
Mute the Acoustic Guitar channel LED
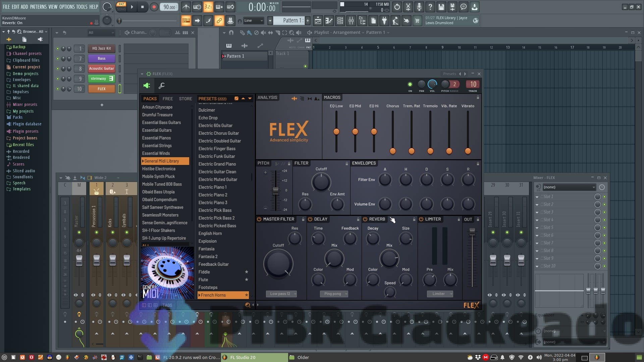point(57,69)
